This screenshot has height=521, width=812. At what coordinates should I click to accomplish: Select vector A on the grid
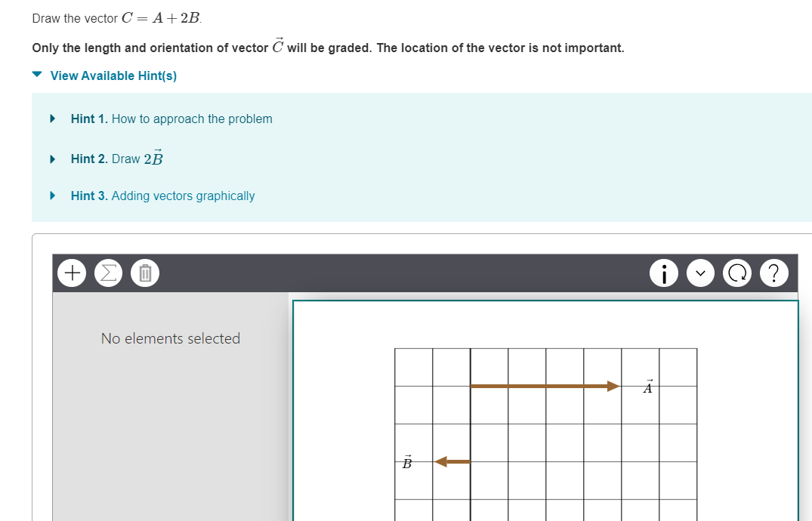click(544, 386)
